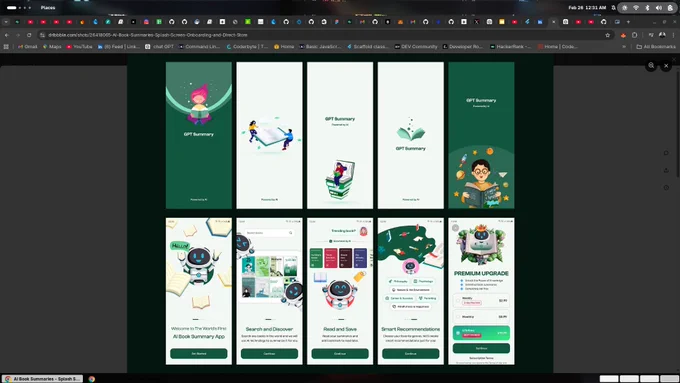Viewport: 680px width, 383px height.
Task: Open the media controls toolbar icon
Action: 651,35
